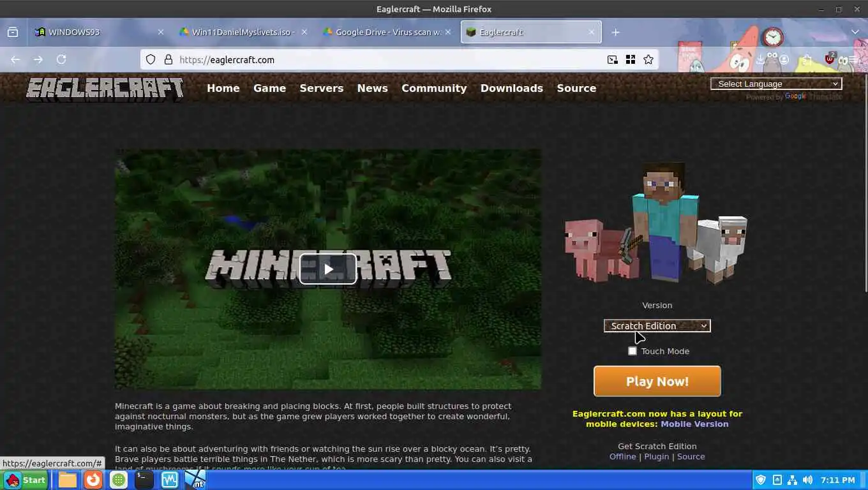Open the Game menu item
This screenshot has width=868, height=490.
point(269,88)
